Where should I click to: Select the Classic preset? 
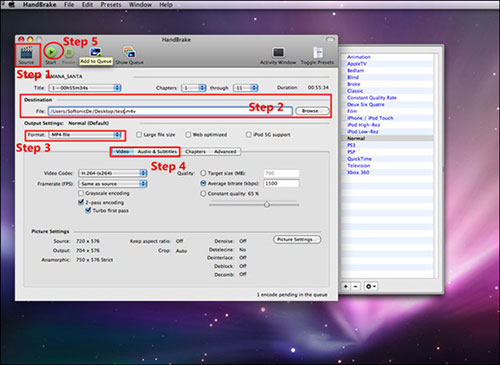coord(355,91)
